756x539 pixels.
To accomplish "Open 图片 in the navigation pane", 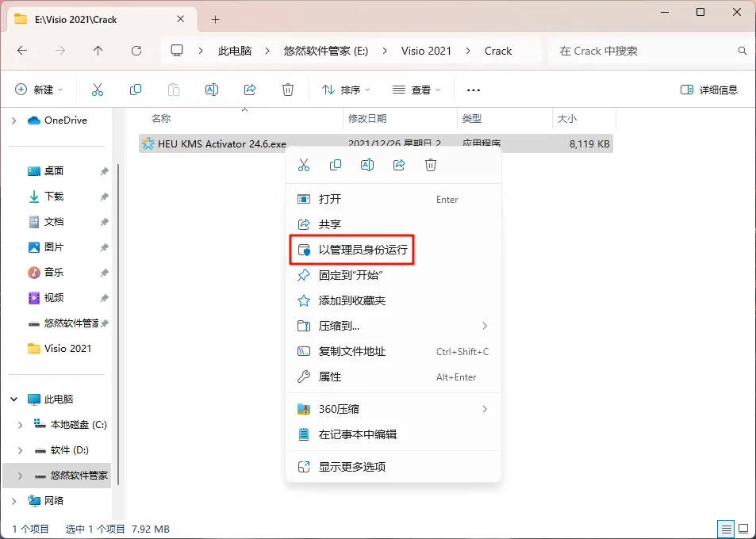I will 54,247.
